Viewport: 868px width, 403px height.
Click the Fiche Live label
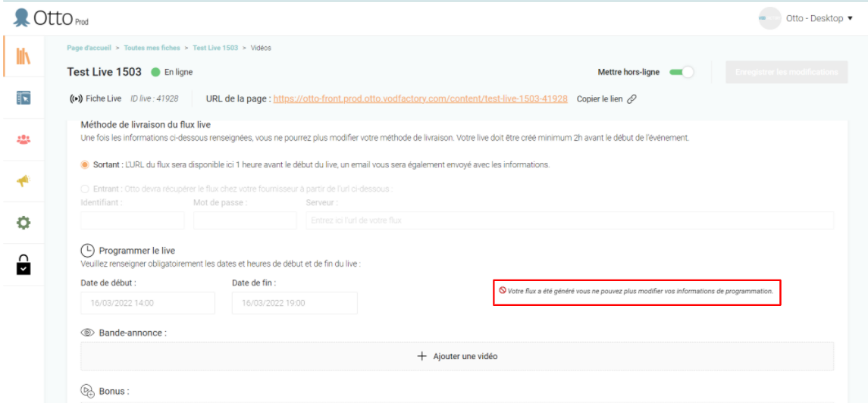(x=104, y=99)
